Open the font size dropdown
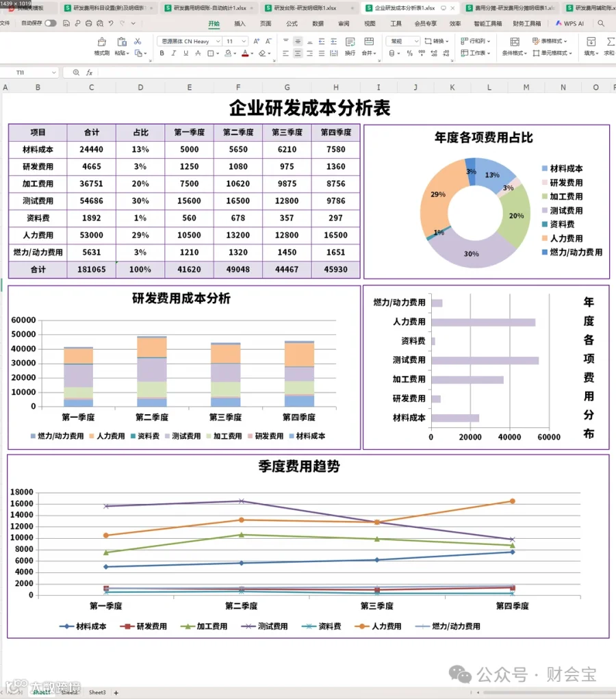Image resolution: width=616 pixels, height=699 pixels. coord(244,42)
